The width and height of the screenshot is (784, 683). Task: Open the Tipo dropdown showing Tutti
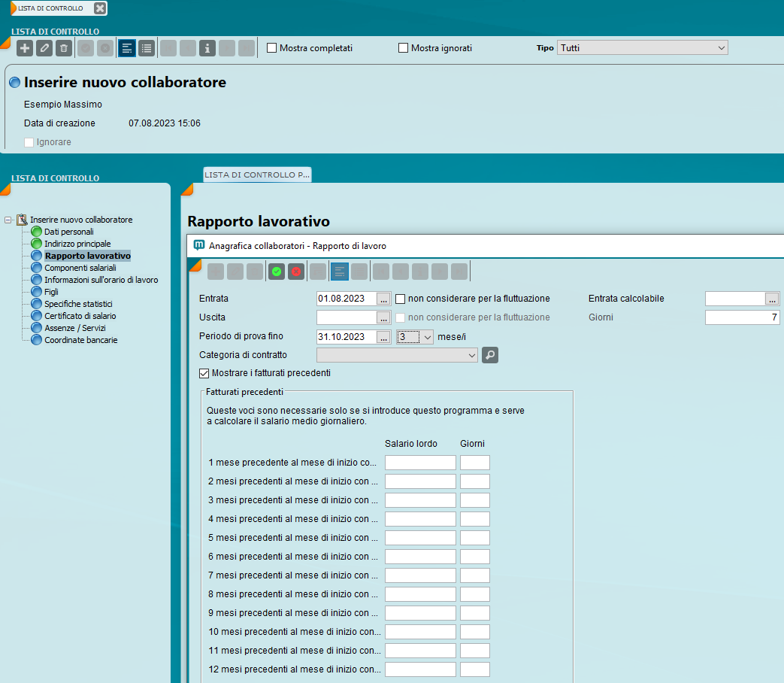coord(642,48)
